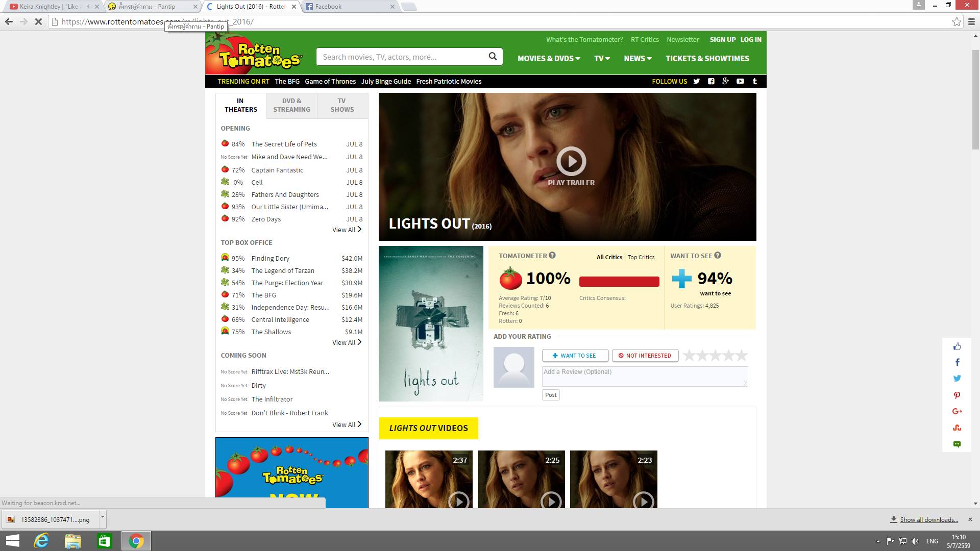Open Tickets & Showtimes menu

pyautogui.click(x=707, y=59)
